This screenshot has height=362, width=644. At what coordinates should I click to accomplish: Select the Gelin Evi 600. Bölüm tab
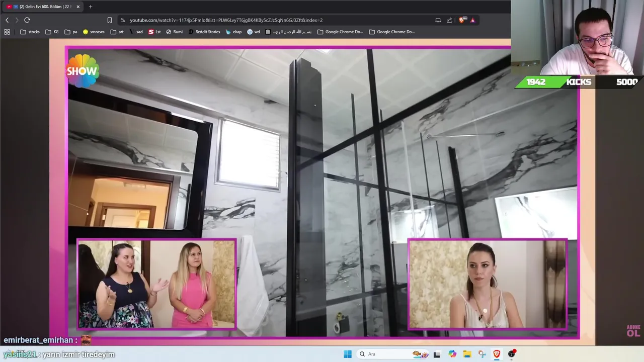(x=43, y=7)
